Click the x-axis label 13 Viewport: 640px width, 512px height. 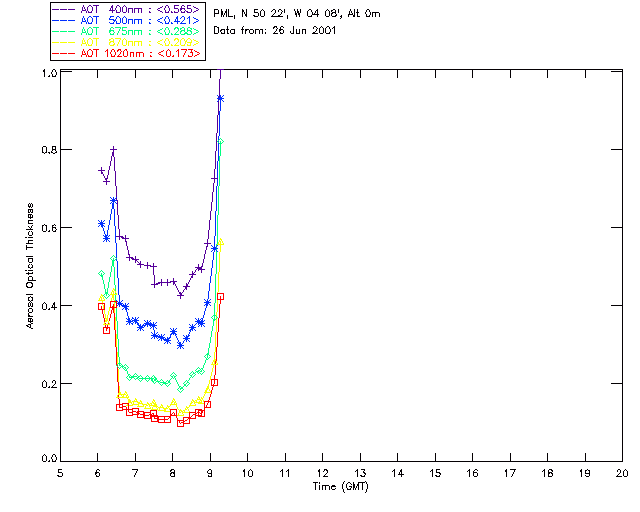[x=360, y=473]
